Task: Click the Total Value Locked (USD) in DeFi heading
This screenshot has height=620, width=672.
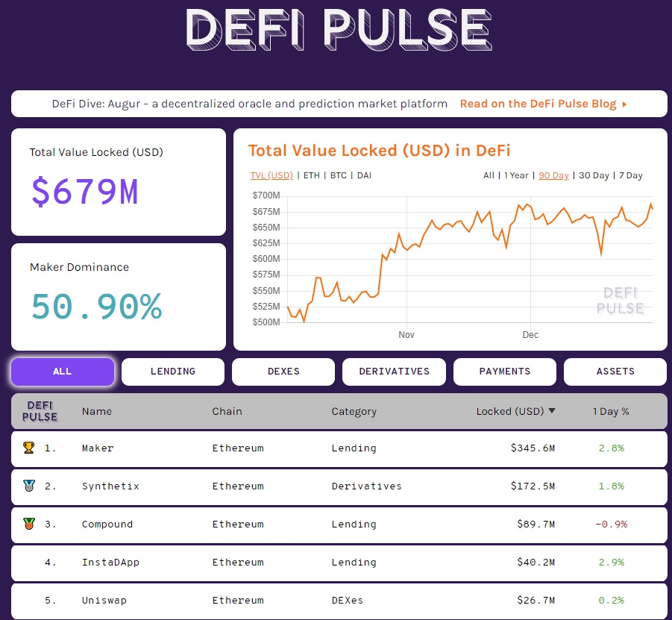Action: click(x=380, y=151)
